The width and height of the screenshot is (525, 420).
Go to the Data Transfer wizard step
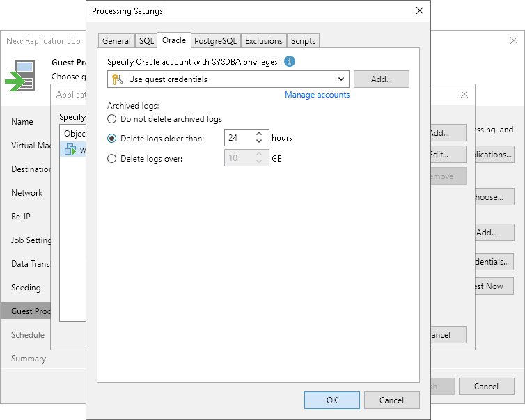31,264
